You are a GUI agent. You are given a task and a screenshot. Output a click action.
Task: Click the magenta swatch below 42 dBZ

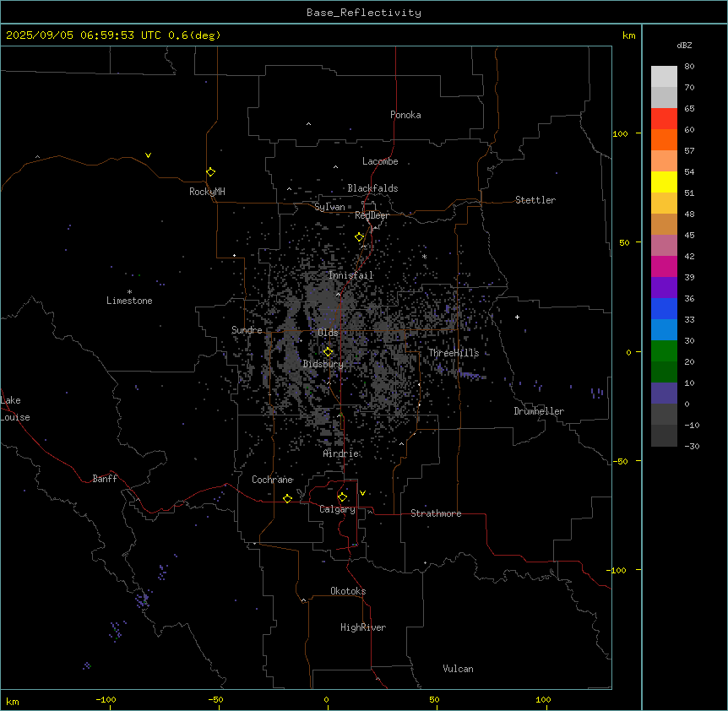(x=664, y=267)
